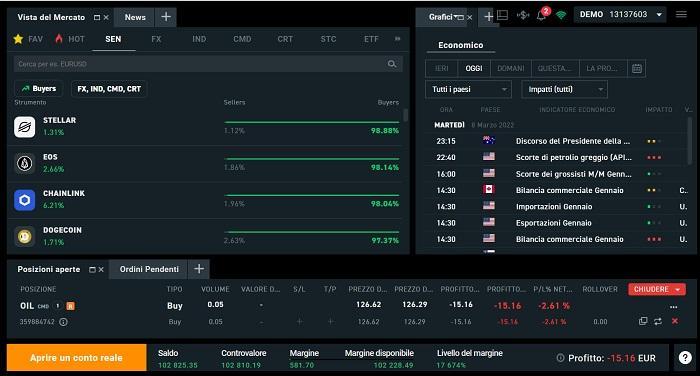
Task: Click the Cerca per es. EURUSD search field
Action: [x=208, y=64]
